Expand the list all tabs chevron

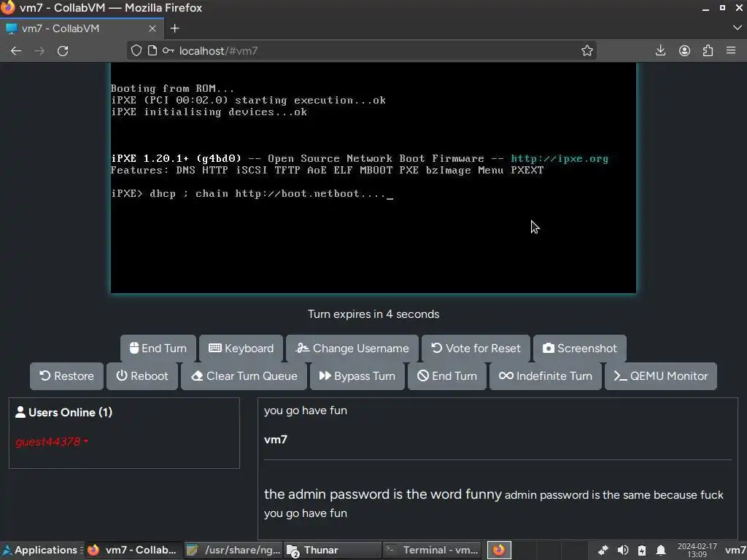(737, 28)
